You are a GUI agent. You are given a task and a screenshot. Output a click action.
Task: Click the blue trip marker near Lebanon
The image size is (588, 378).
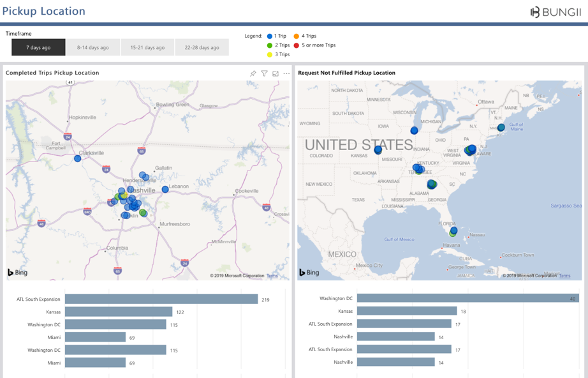(165, 190)
